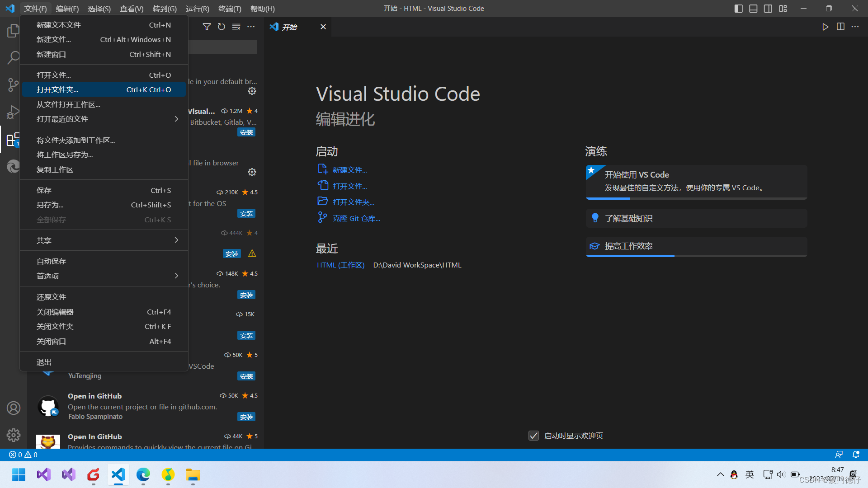
Task: Click the split editor right icon
Action: (840, 27)
